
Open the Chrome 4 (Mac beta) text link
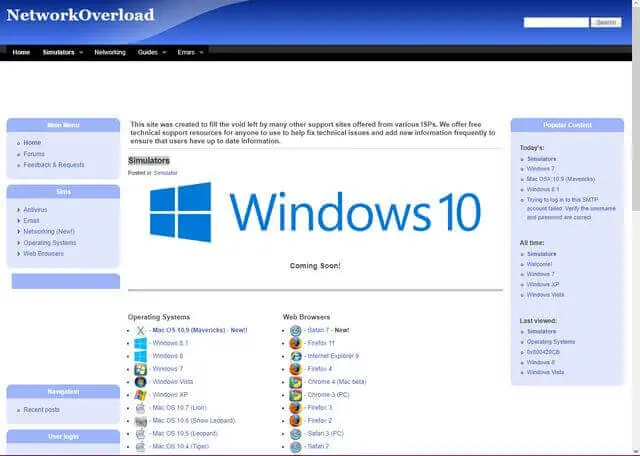coord(337,382)
